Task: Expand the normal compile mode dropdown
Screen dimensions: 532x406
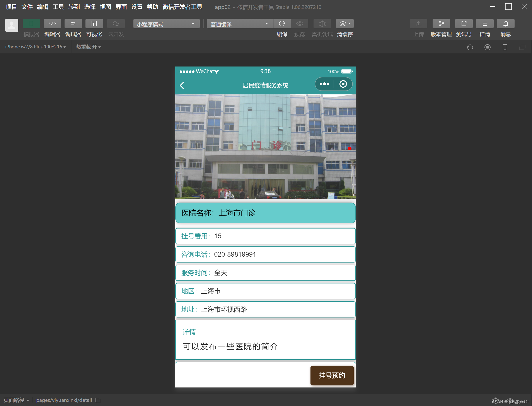Action: point(239,24)
